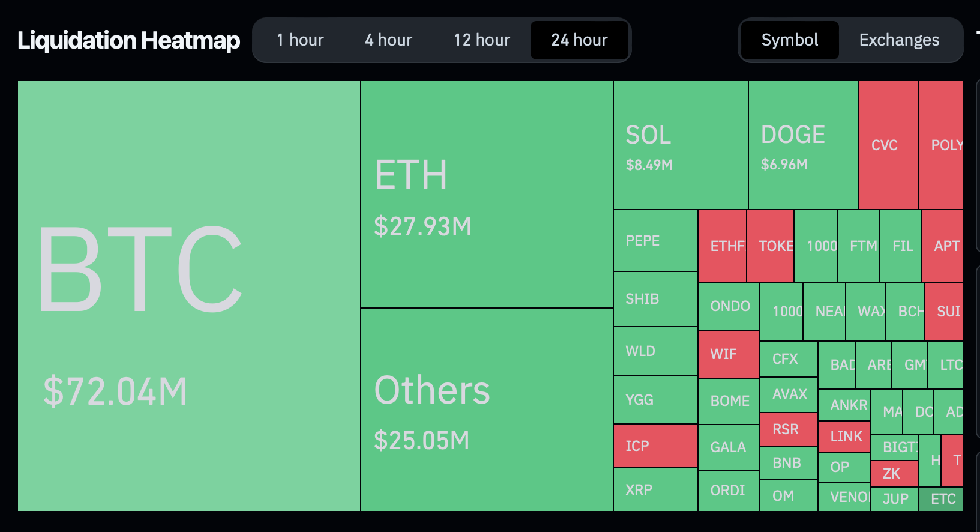Click the red RSR tile
The width and height of the screenshot is (980, 532).
tap(789, 429)
